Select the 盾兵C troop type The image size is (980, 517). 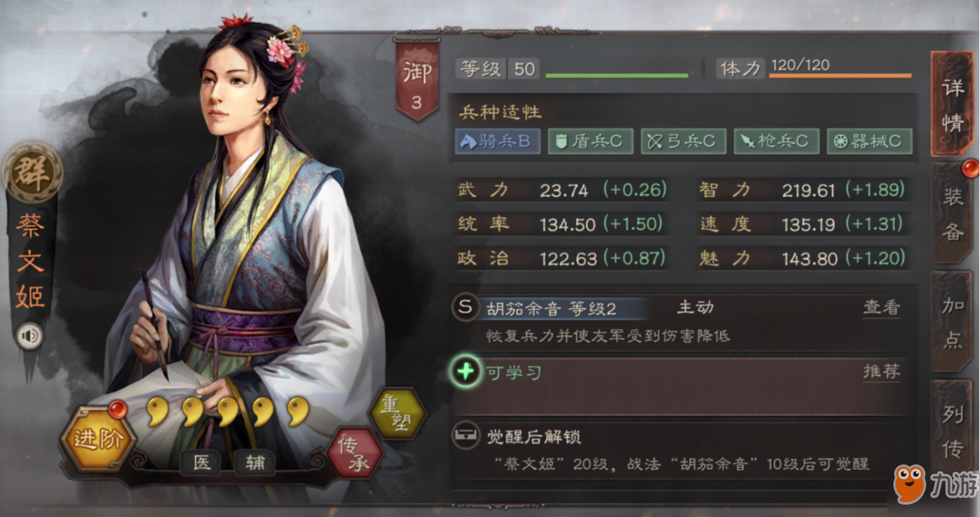tap(590, 141)
